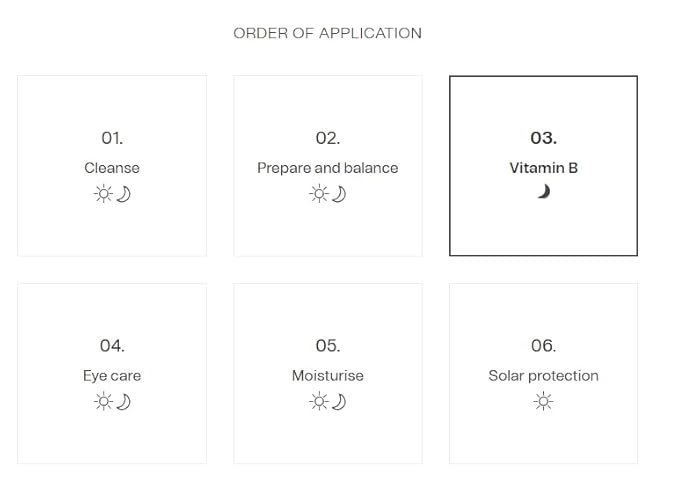Click the Prepare and balance label
The image size is (679, 492).
[328, 168]
